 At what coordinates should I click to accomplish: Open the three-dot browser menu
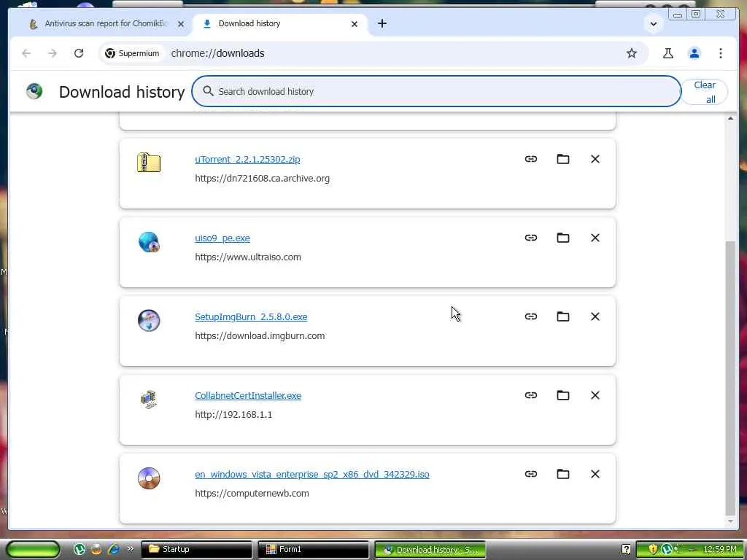pyautogui.click(x=720, y=53)
